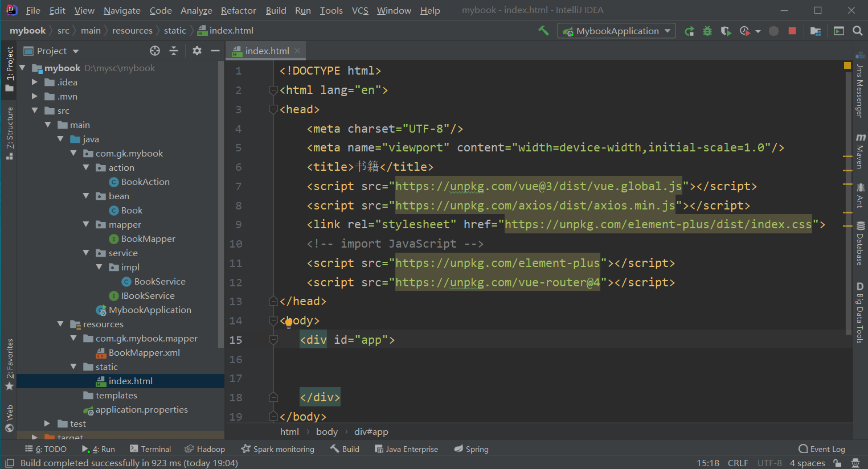Open the Spring tool window
The image size is (868, 469).
click(471, 449)
